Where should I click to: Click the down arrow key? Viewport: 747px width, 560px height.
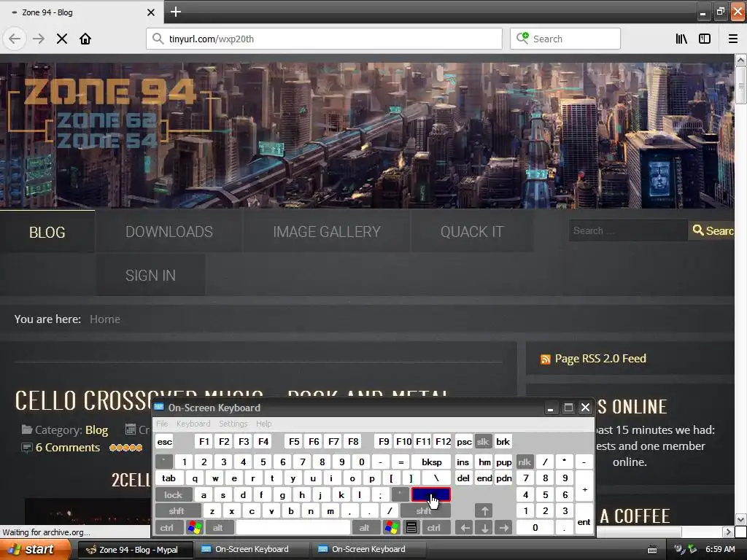click(484, 528)
